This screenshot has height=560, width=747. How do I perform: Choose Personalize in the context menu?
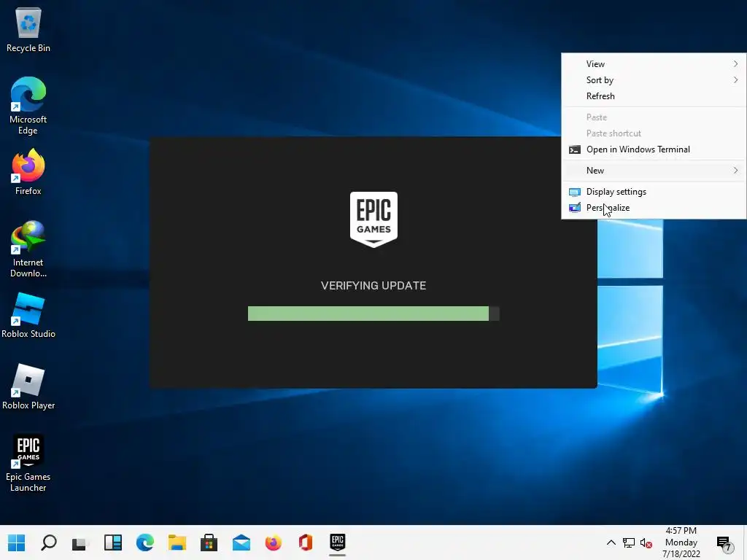coord(654,208)
